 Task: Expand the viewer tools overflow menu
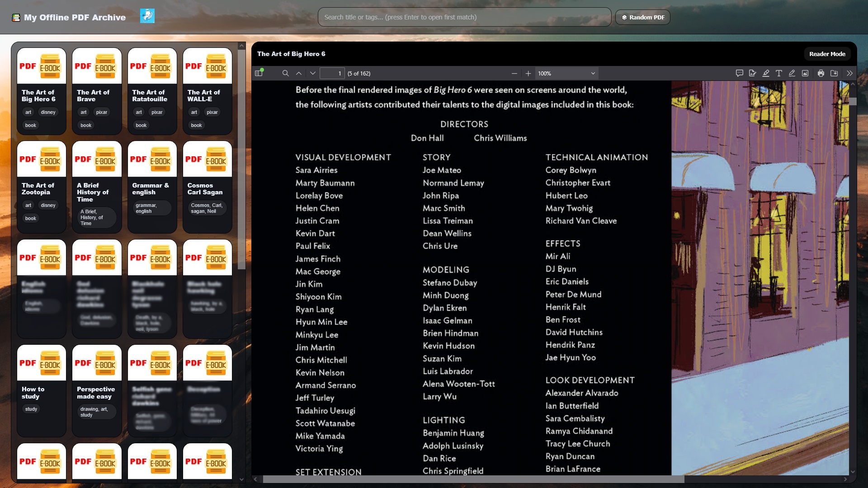click(x=849, y=73)
